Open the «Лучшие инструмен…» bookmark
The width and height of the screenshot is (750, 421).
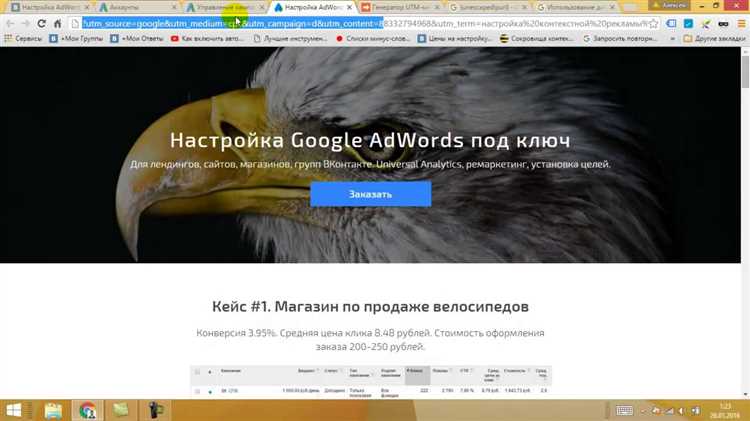click(290, 39)
